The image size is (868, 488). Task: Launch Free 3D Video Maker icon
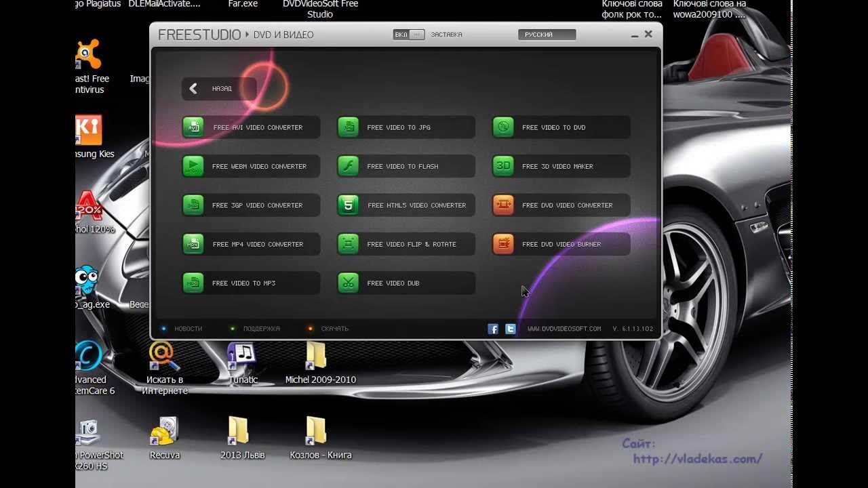pyautogui.click(x=503, y=166)
